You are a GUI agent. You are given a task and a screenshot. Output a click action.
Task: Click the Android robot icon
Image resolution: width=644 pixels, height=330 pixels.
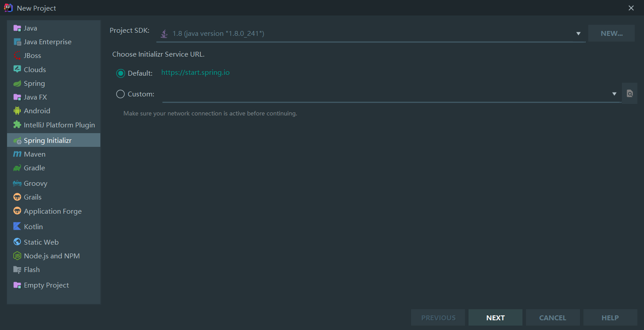click(17, 111)
